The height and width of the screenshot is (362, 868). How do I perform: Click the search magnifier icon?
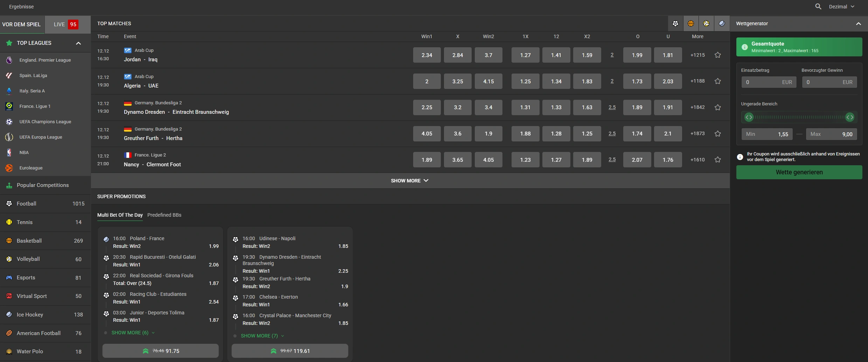coord(818,6)
